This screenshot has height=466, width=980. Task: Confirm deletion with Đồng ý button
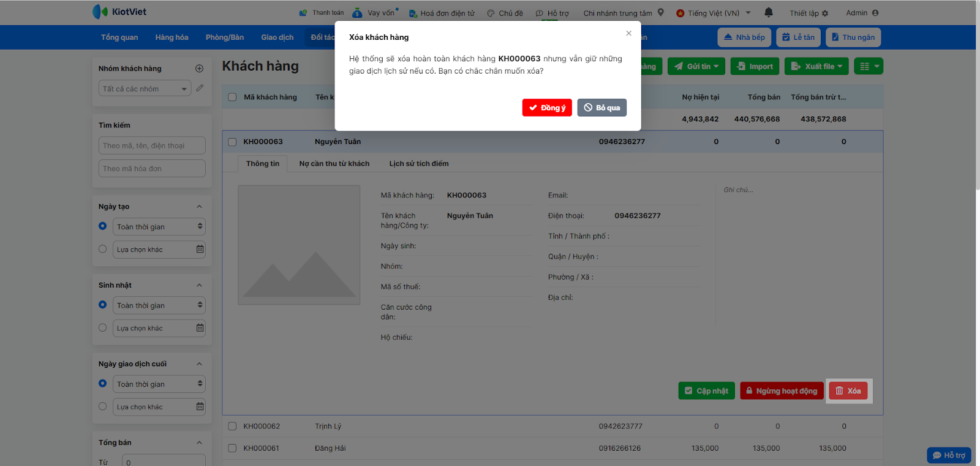point(547,108)
